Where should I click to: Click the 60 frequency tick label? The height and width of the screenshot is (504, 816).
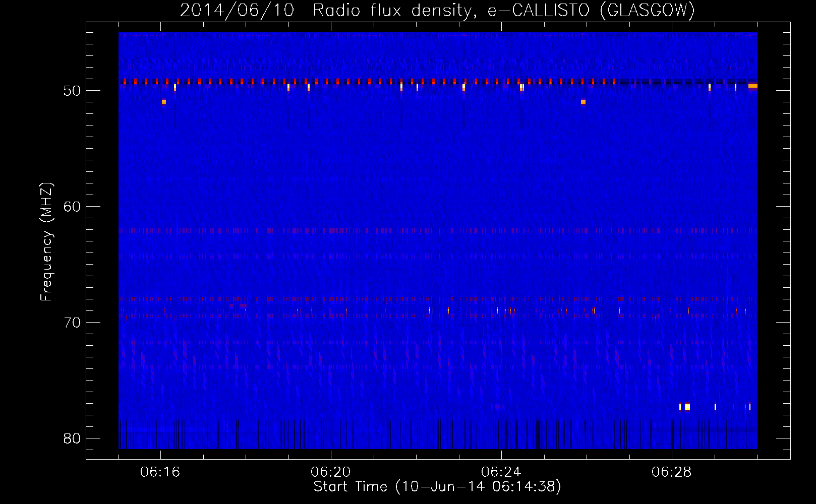click(72, 207)
